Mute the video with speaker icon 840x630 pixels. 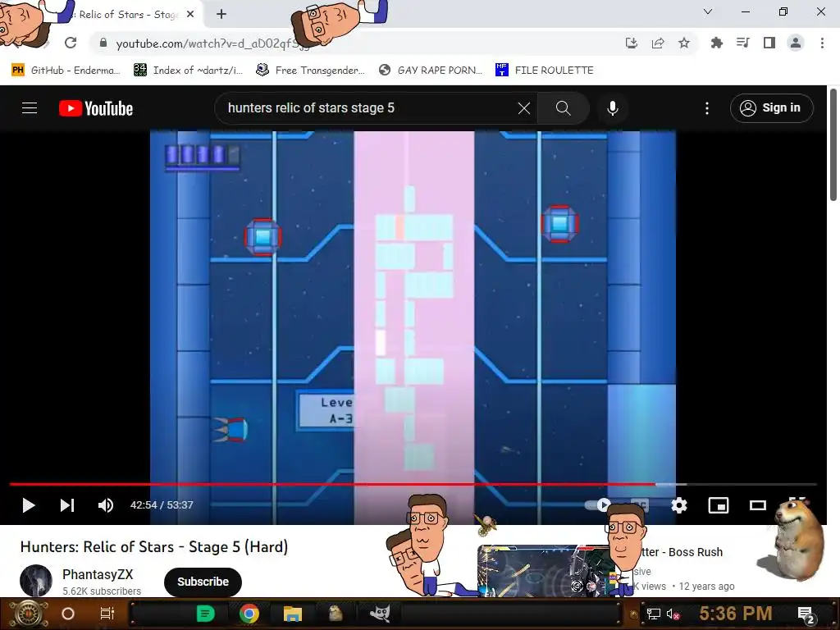[106, 505]
